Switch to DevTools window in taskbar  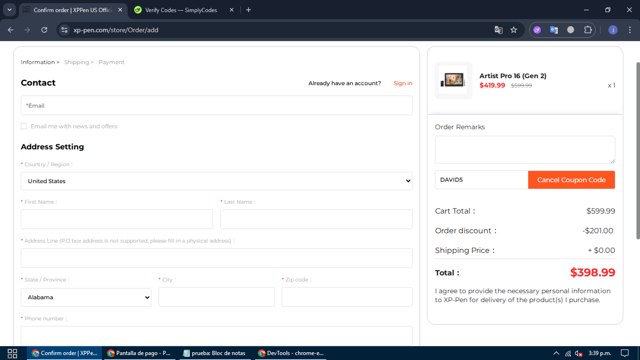coord(291,353)
